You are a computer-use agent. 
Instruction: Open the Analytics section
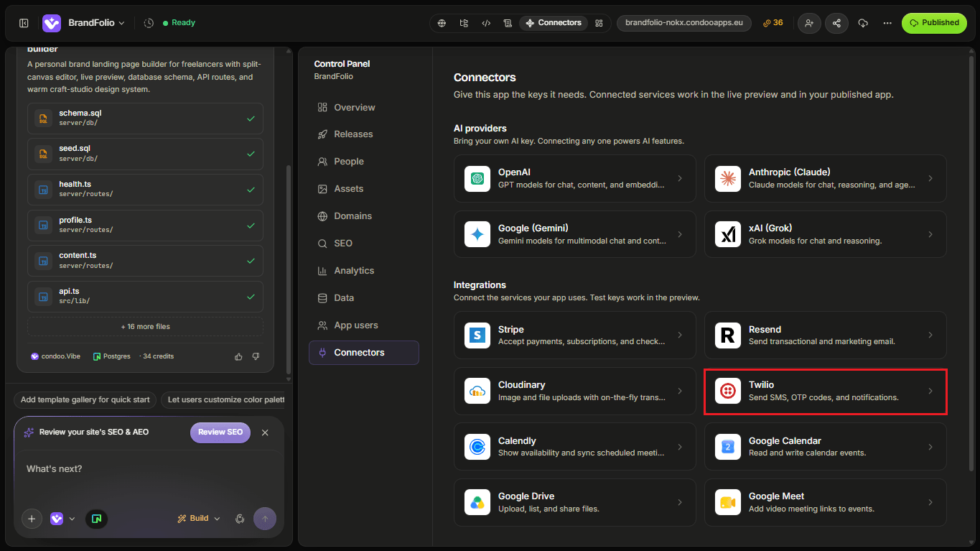(364, 271)
